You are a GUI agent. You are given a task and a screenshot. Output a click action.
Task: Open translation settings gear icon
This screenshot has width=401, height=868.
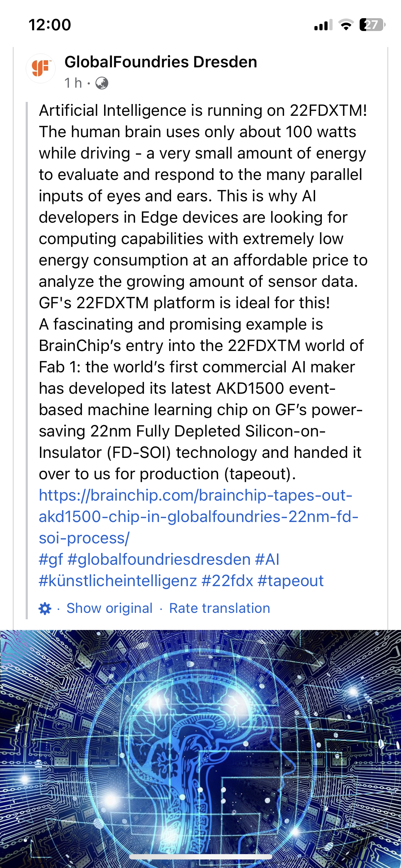coord(45,609)
